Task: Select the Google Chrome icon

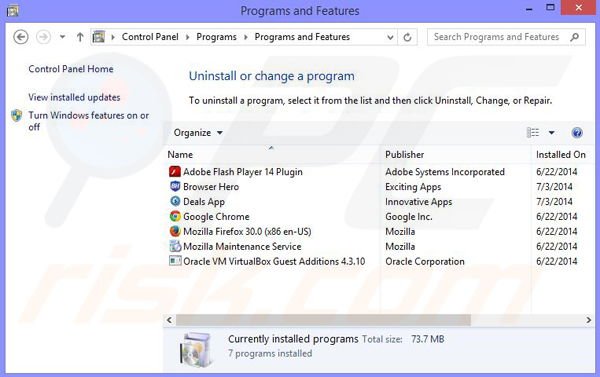Action: pyautogui.click(x=175, y=216)
